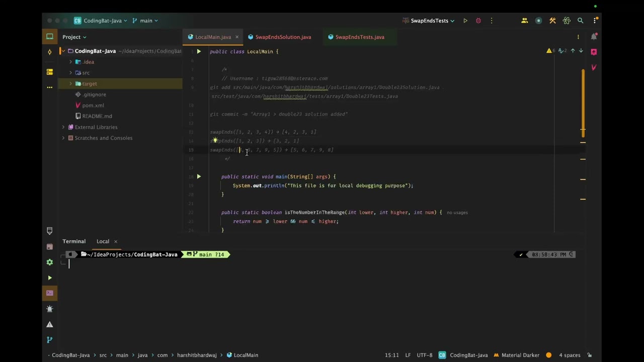Open the tools hammer-and-wrench icon
The image size is (644, 362).
(552, 21)
